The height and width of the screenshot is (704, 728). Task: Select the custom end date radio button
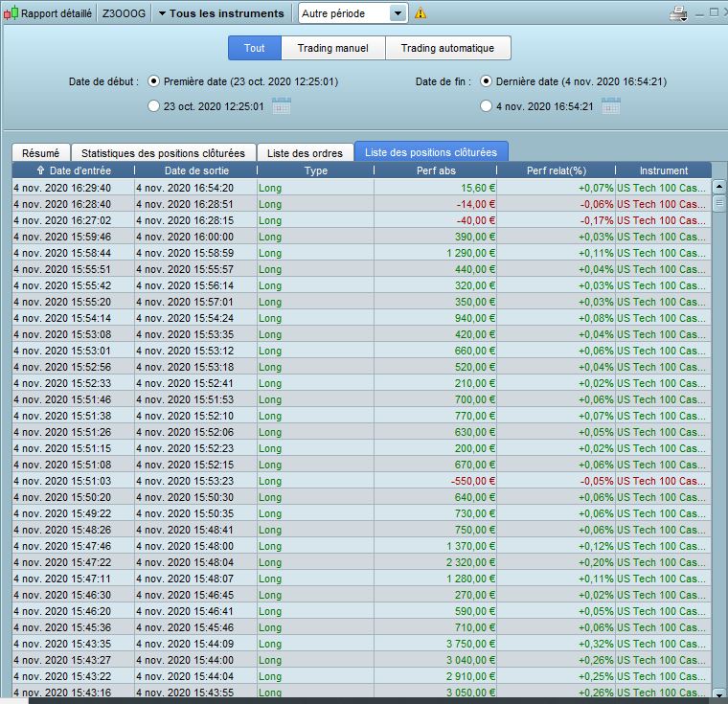pos(486,106)
